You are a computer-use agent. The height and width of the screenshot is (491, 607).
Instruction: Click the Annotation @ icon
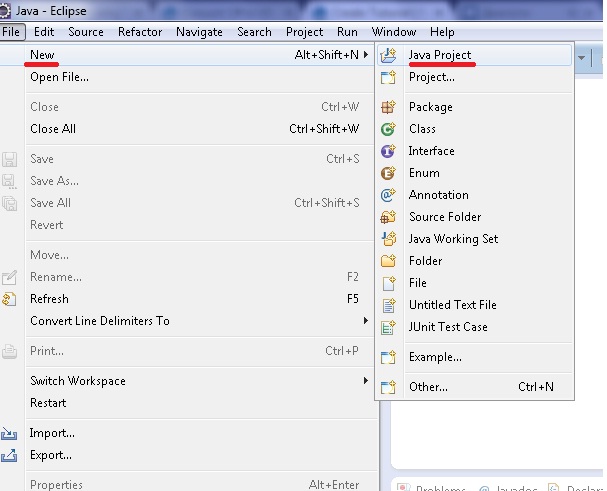[388, 195]
